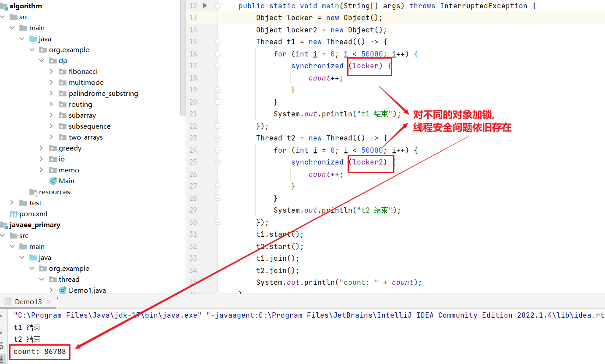This screenshot has width=605, height=364.
Task: Expand the memo package
Action: pos(42,170)
